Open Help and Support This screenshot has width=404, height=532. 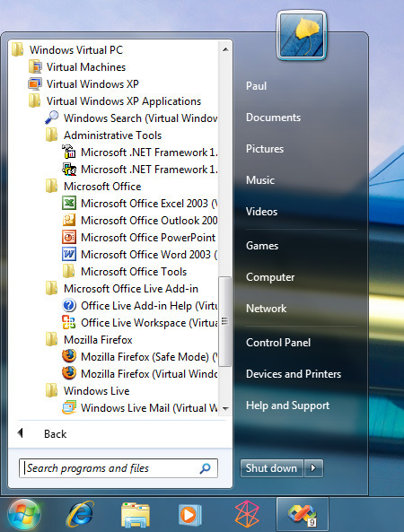[x=287, y=406]
